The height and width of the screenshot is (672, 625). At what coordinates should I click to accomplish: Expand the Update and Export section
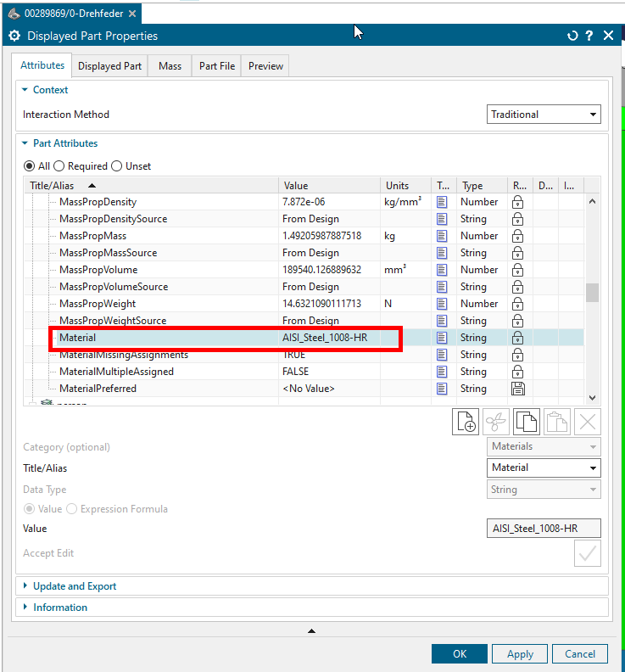pyautogui.click(x=25, y=585)
